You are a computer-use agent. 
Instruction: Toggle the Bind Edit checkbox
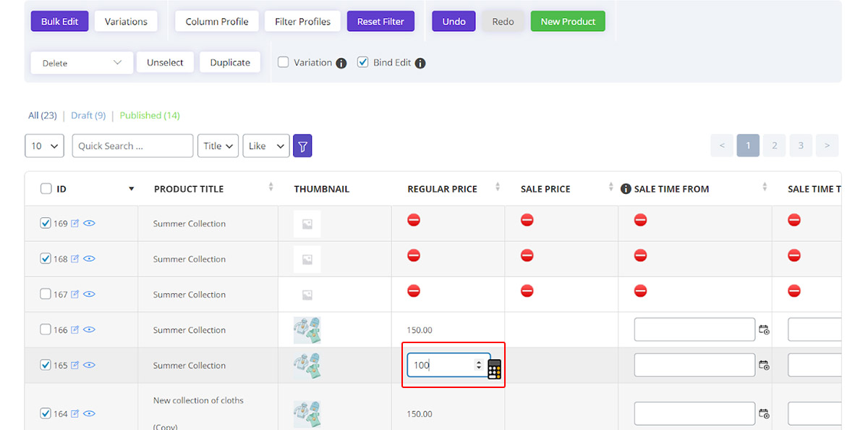point(363,62)
